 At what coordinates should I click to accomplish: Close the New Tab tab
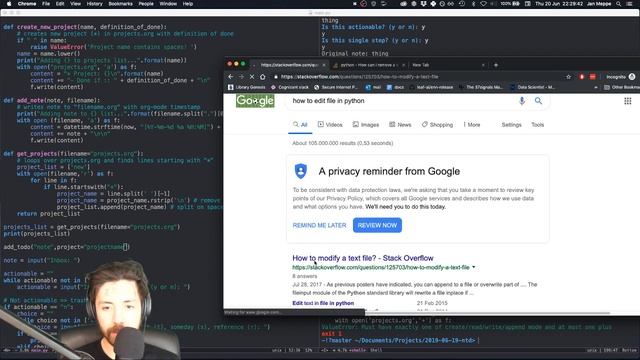pos(483,65)
